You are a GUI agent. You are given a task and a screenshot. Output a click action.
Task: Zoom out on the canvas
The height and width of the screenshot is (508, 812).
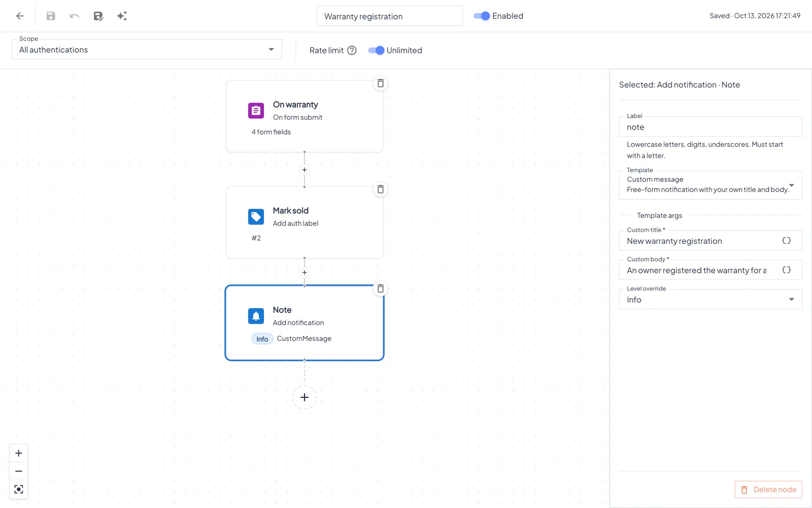click(19, 471)
